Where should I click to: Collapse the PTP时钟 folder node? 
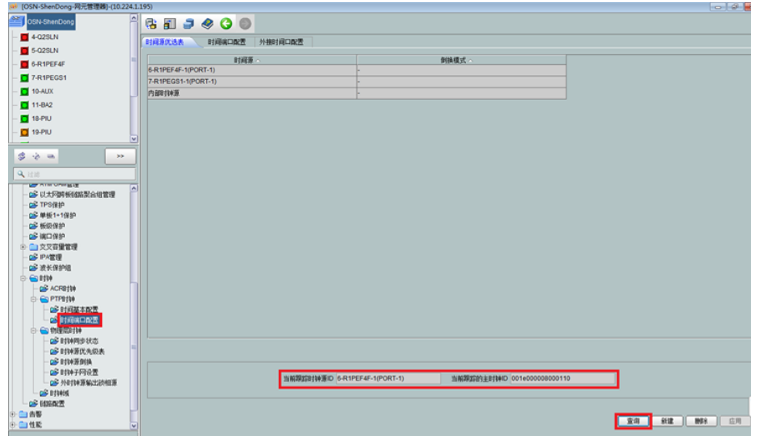pos(33,299)
